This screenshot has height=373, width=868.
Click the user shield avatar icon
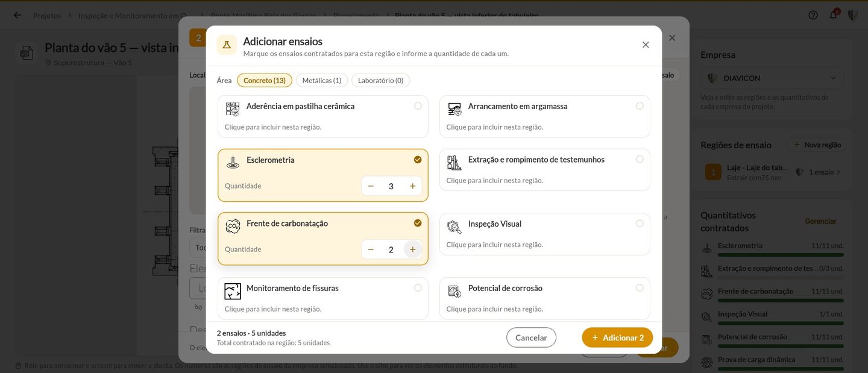853,15
